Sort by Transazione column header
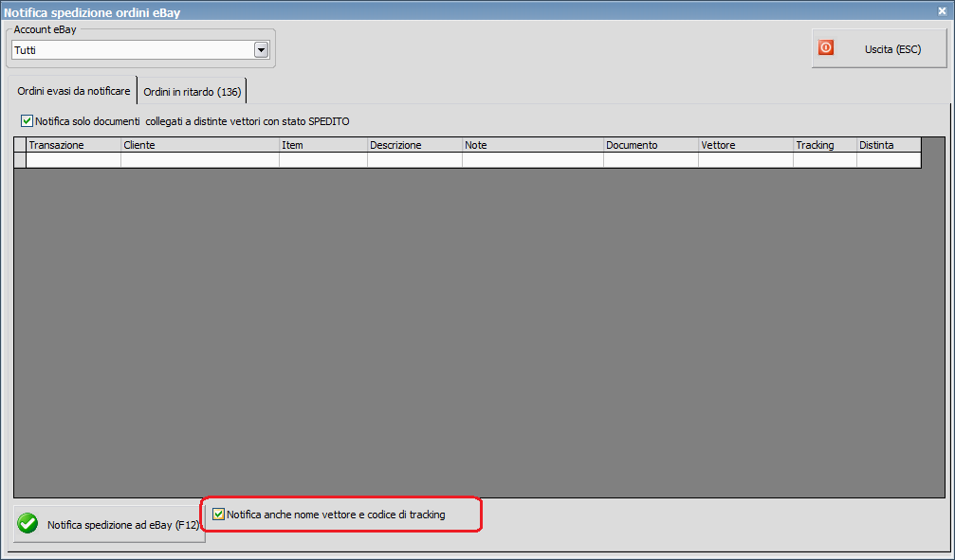This screenshot has height=560, width=955. pyautogui.click(x=73, y=145)
